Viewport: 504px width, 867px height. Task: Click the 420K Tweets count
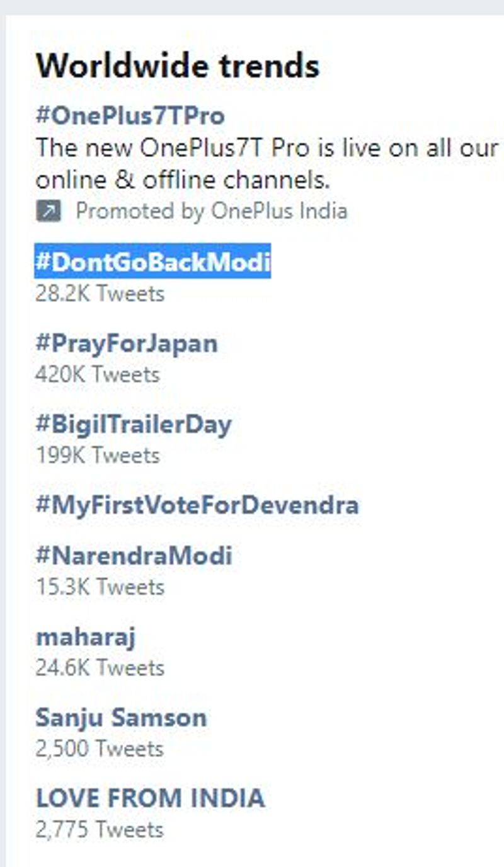pos(98,375)
